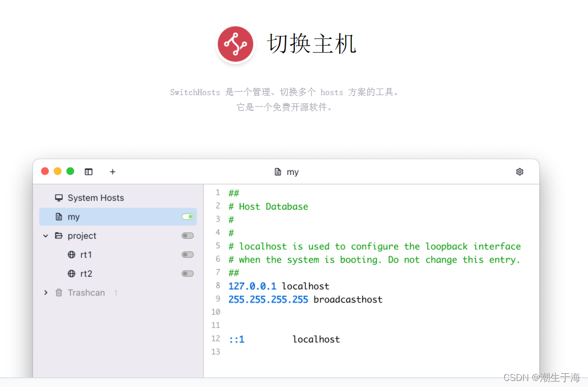
Task: Open settings via the gear icon
Action: click(x=520, y=171)
